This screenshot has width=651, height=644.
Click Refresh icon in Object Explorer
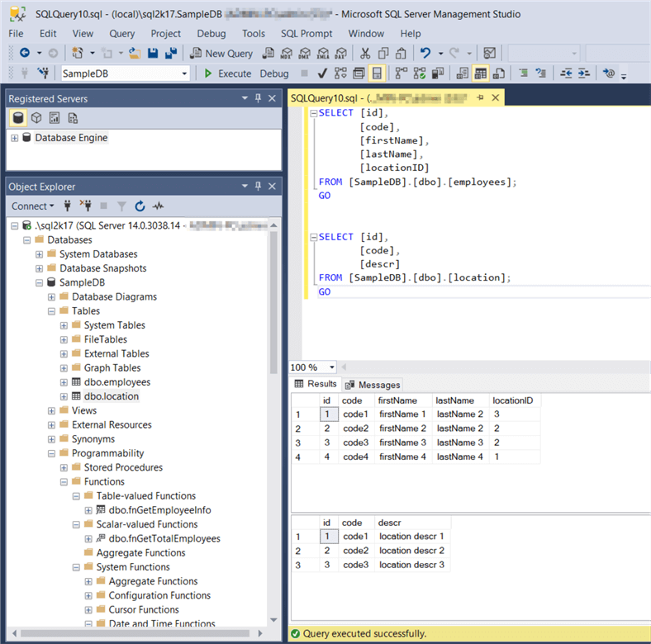click(x=140, y=206)
